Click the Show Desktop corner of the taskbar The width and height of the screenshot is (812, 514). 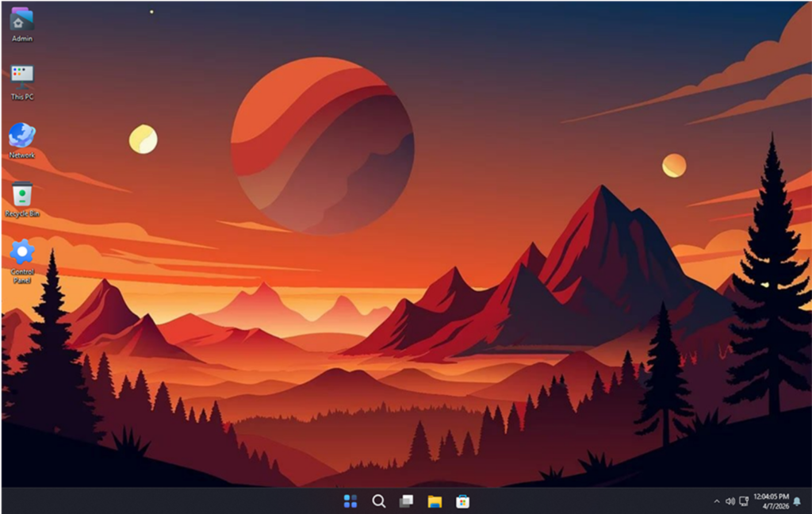coord(809,501)
